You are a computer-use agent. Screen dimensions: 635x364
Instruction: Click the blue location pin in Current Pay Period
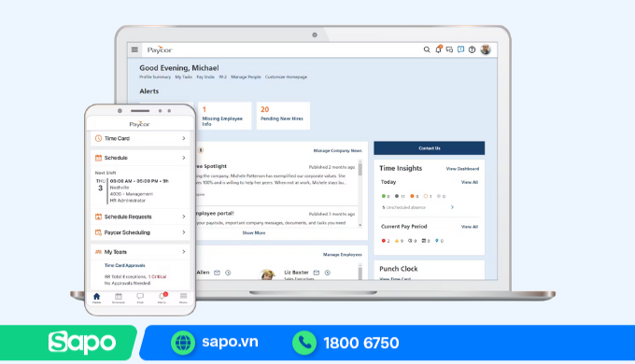point(437,241)
